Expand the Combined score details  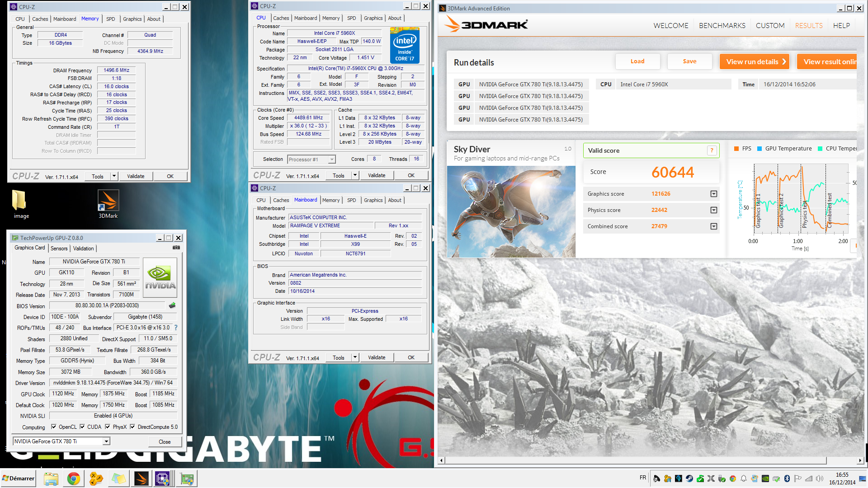tap(714, 226)
